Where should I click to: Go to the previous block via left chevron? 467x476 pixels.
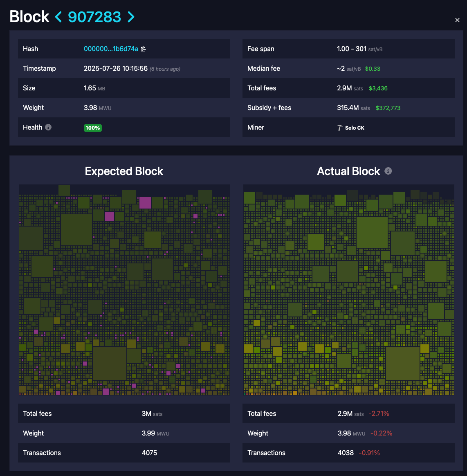point(58,17)
